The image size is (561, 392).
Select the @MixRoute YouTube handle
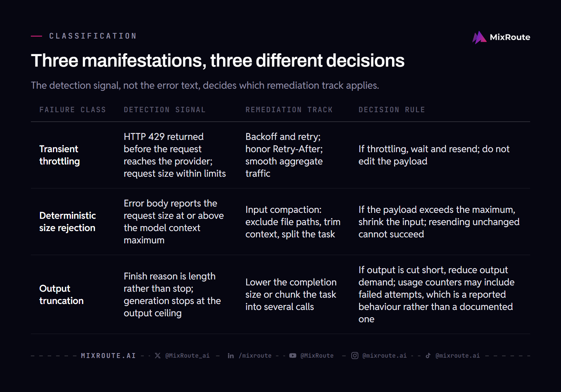[x=317, y=356]
